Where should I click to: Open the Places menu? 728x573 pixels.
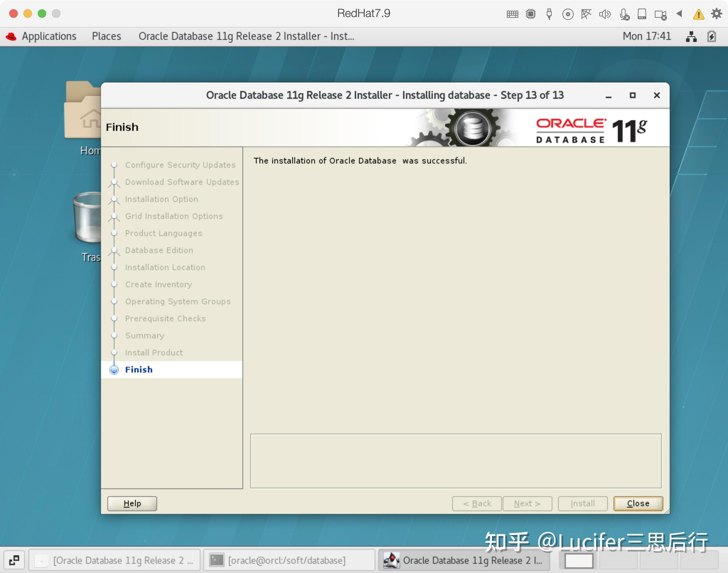click(106, 36)
